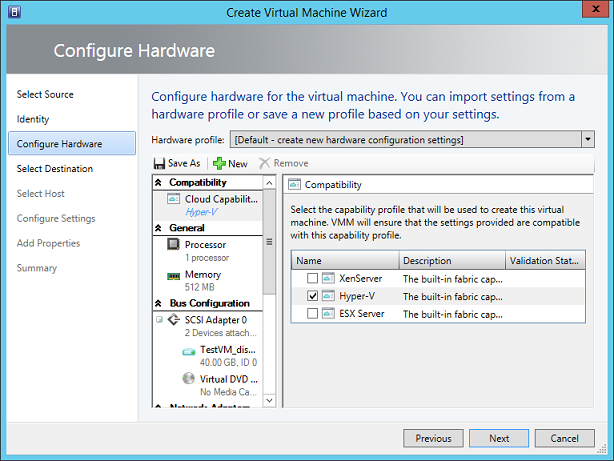Go to Select Source step

point(45,94)
